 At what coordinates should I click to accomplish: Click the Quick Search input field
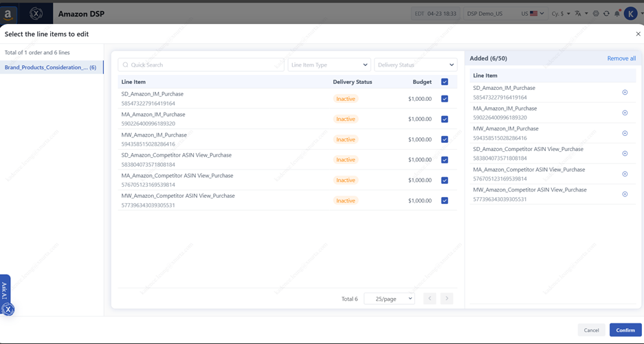(201, 65)
